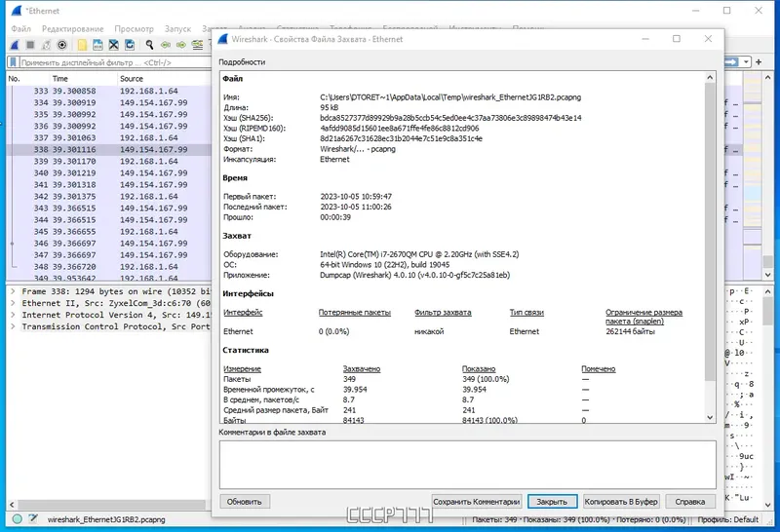Click the Профиль: Default status entry

pos(727,519)
